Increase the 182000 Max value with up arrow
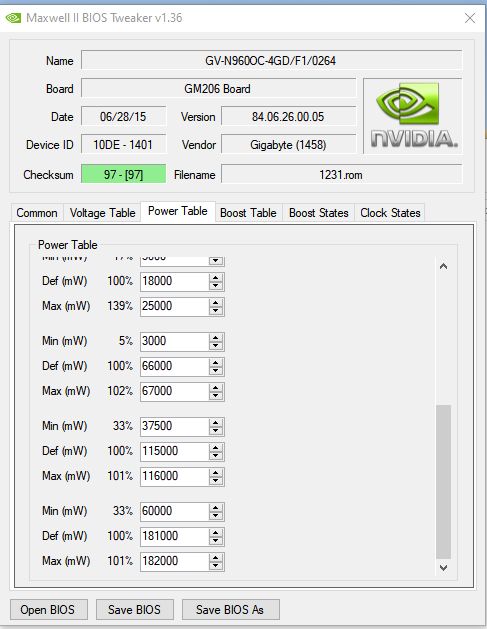The width and height of the screenshot is (487, 629). (x=216, y=557)
